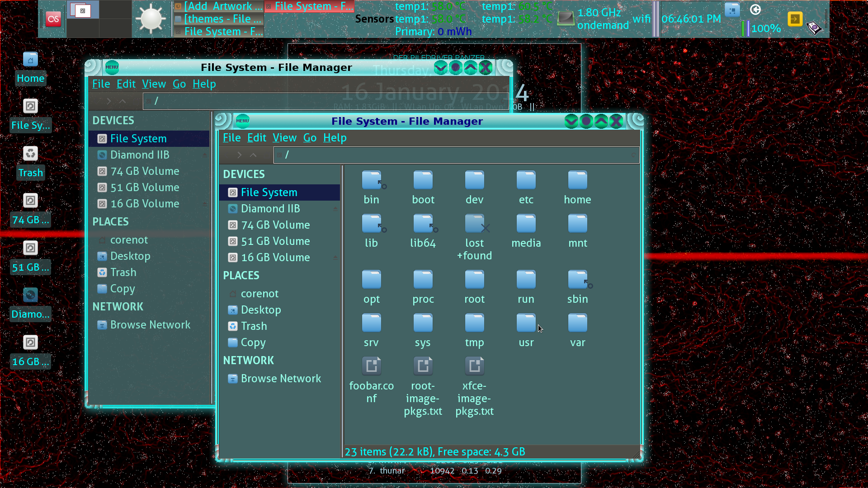The width and height of the screenshot is (868, 488).
Task: Open front window's View menu
Action: 284,138
